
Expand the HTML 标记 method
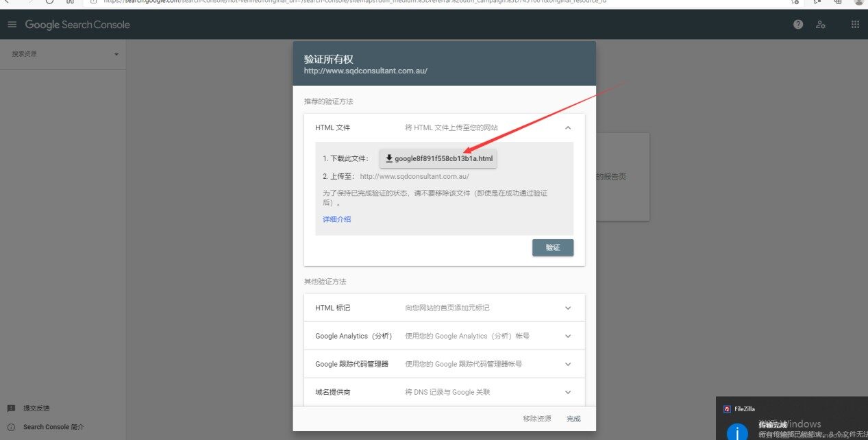(x=567, y=308)
